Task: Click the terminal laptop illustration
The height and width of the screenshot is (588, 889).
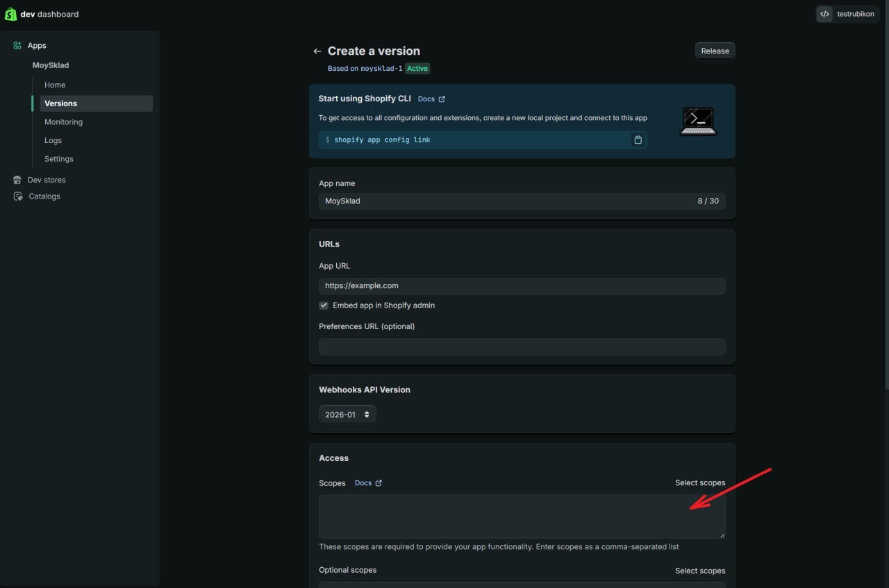Action: [x=697, y=121]
